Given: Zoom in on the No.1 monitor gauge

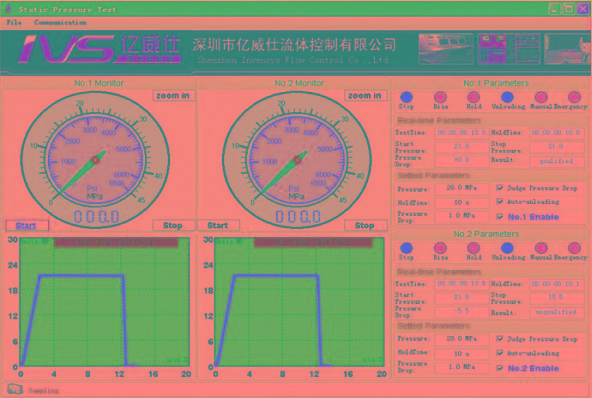Looking at the screenshot, I should point(174,96).
